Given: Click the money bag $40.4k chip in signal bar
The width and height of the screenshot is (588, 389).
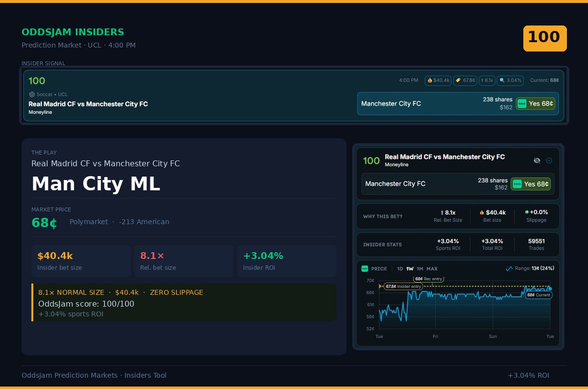Looking at the screenshot, I should coord(438,80).
